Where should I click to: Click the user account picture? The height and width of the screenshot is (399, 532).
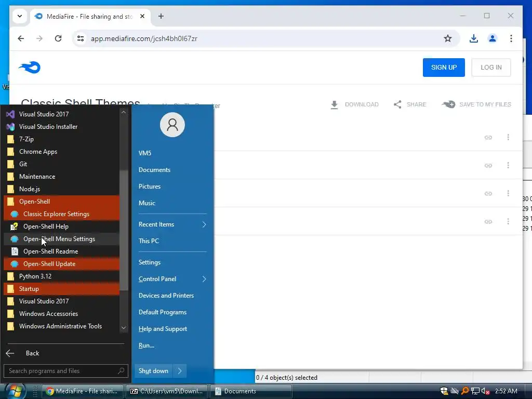point(172,125)
